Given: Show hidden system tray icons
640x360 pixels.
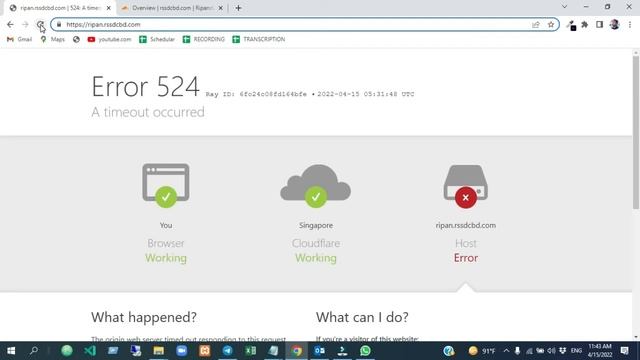Looking at the screenshot, I should click(x=506, y=351).
